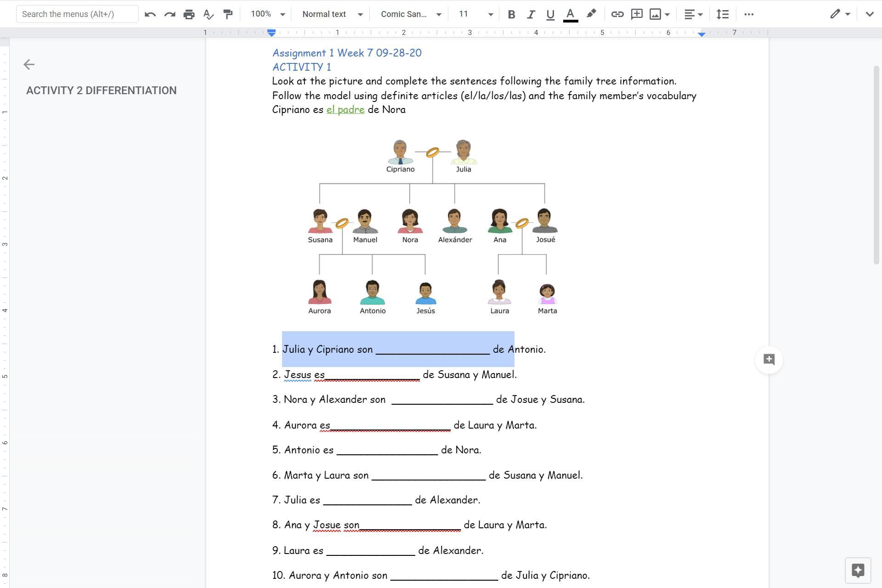This screenshot has width=882, height=588.
Task: Activate the Paint format tool
Action: (x=228, y=14)
